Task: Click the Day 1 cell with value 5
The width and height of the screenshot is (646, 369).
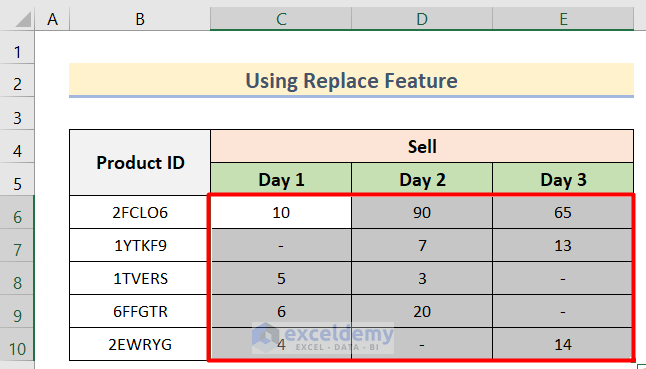Action: click(x=281, y=278)
